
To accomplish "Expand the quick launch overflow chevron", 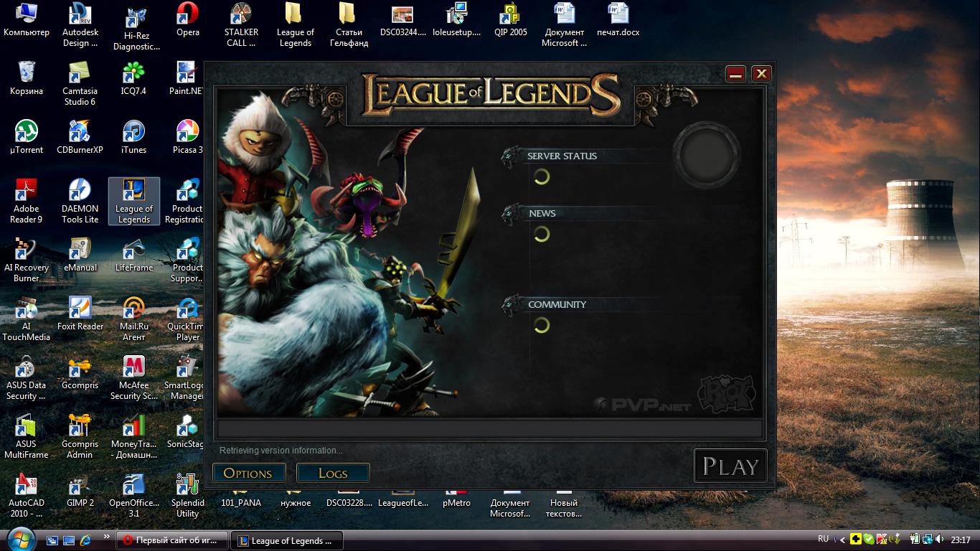I will click(107, 536).
